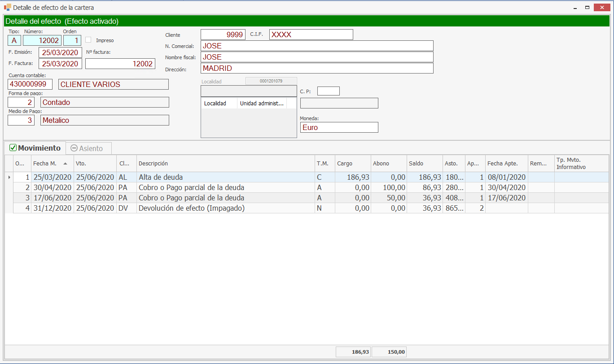The image size is (614, 364).
Task: Click the Cuenta contable field 430000999
Action: (x=30, y=84)
